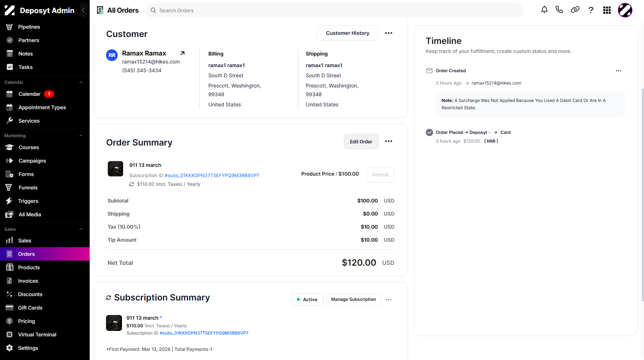Select Orders menu item
The width and height of the screenshot is (644, 360).
pos(45,254)
